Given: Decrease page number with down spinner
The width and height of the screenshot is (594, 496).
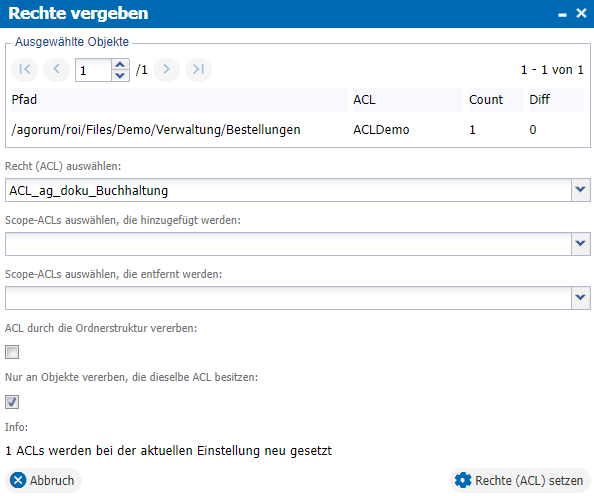Looking at the screenshot, I should point(120,75).
